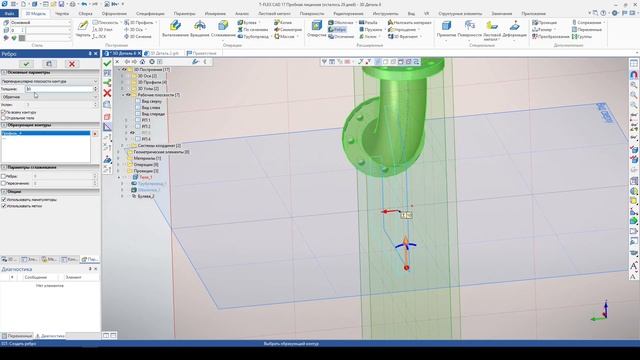Toggle 'Использовать манипуляторы' checkbox
640x360 pixels.
4,200
